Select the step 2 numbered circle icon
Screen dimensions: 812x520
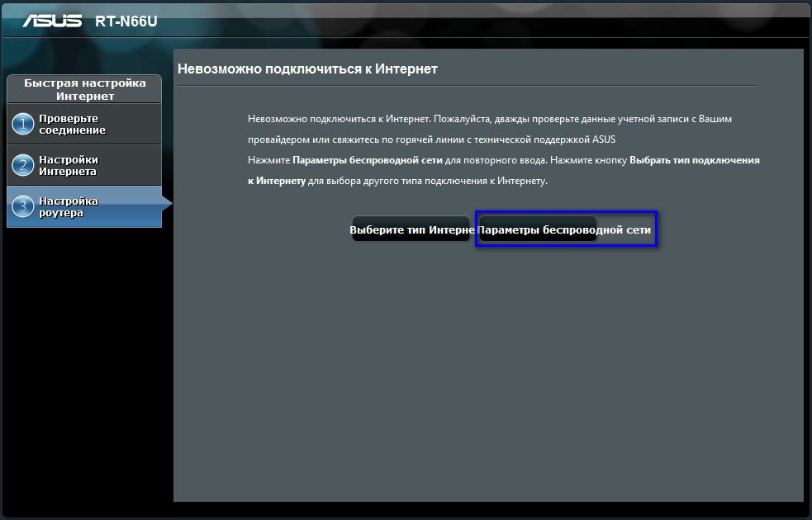click(x=23, y=166)
